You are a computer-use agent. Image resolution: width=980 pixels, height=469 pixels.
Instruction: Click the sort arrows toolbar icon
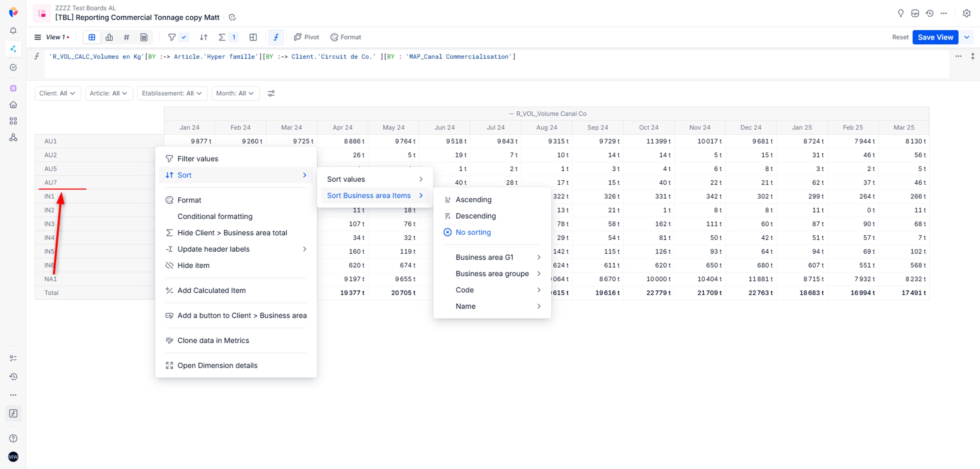coord(203,37)
